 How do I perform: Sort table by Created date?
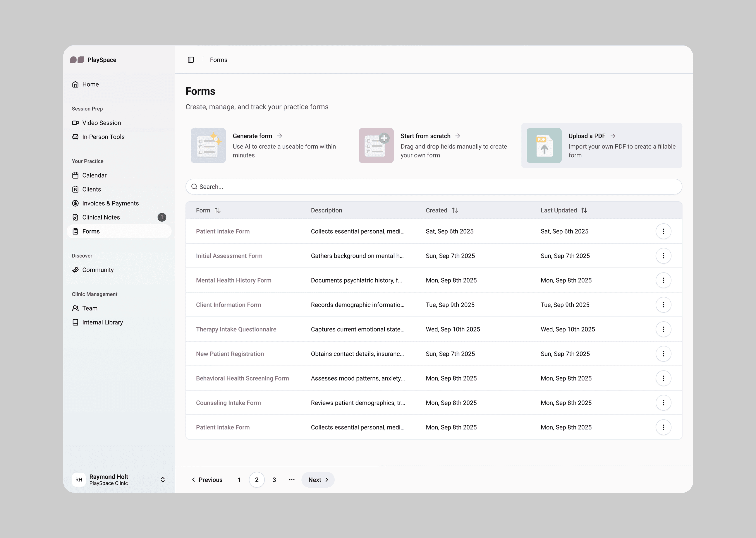[x=454, y=210]
